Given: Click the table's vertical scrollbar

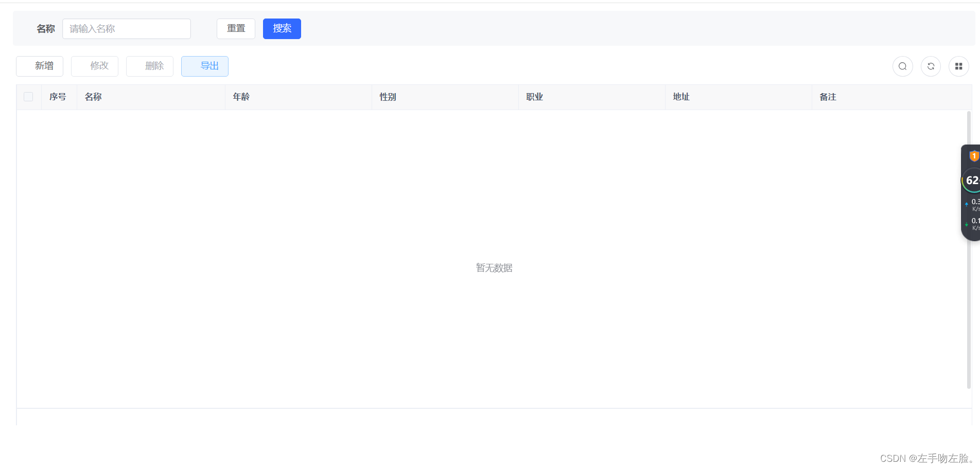Looking at the screenshot, I should [969, 250].
